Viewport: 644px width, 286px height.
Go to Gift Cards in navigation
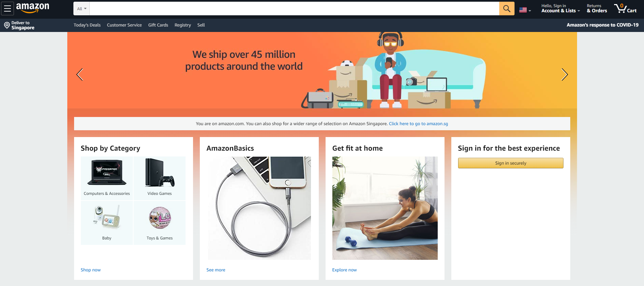(x=158, y=25)
